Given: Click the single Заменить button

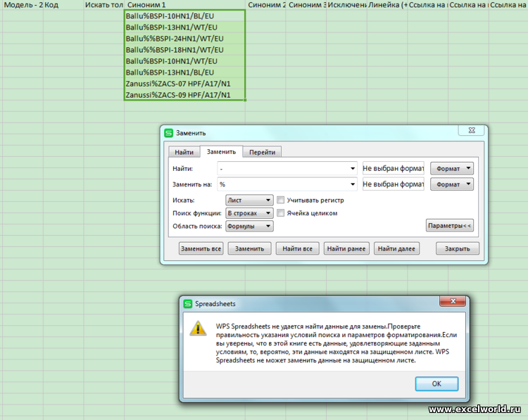Looking at the screenshot, I should pyautogui.click(x=249, y=249).
